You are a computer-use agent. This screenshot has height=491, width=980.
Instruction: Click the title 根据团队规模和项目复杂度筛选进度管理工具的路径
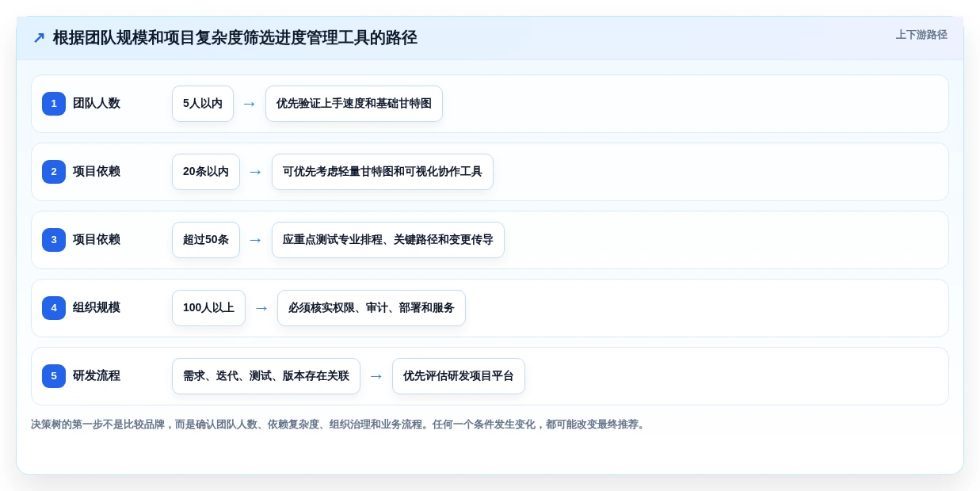point(235,37)
